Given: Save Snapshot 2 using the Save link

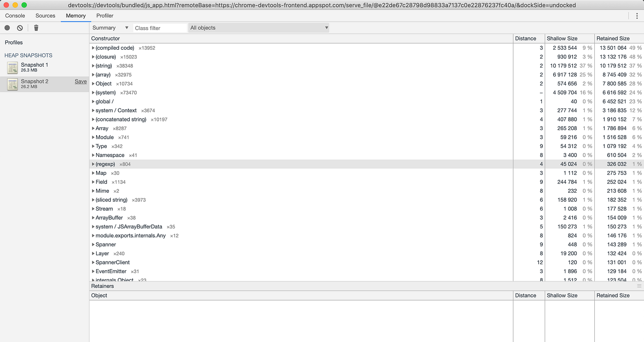Looking at the screenshot, I should click(x=80, y=81).
